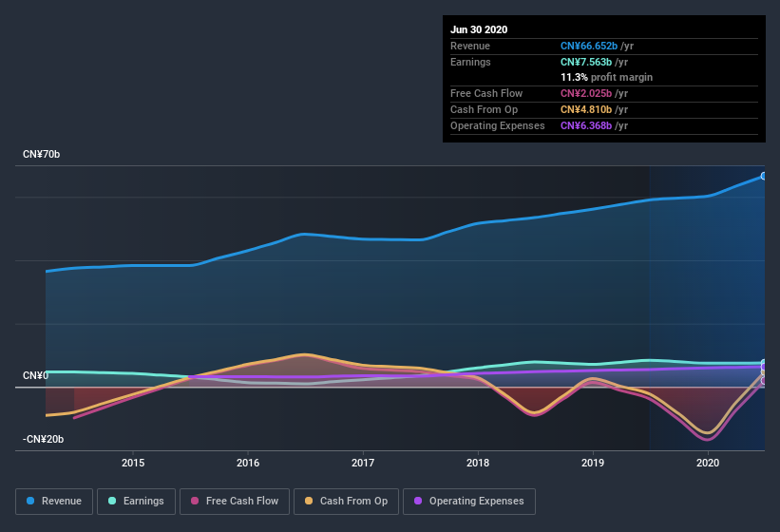Click the CN¥2.025b free cash flow value
This screenshot has height=532, width=780.
586,93
